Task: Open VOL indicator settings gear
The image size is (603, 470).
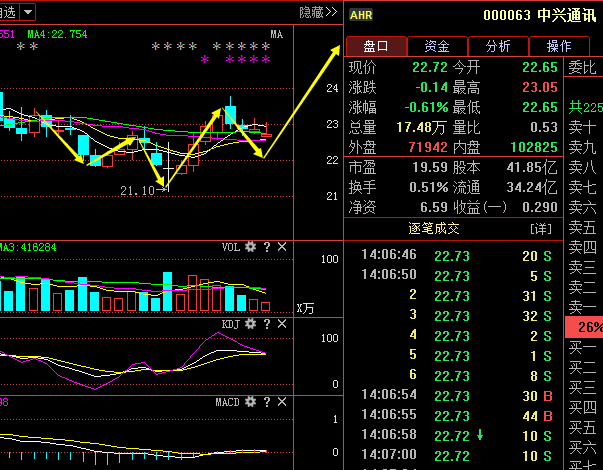Action: point(251,247)
